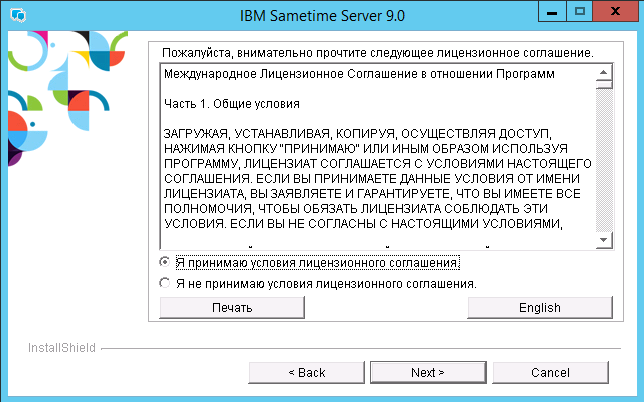Switch license text to English
The image size is (644, 402).
(540, 308)
